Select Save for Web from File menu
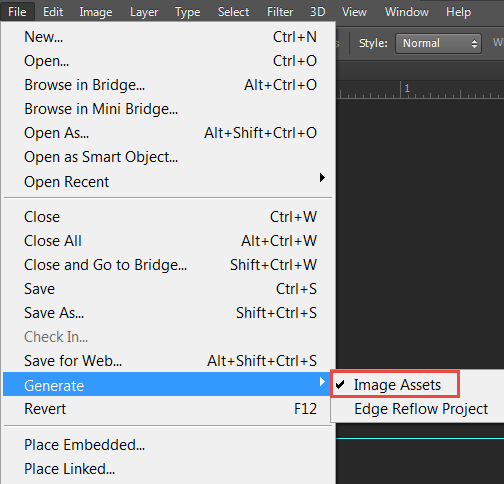Viewport: 504px width, 484px height. [170, 361]
